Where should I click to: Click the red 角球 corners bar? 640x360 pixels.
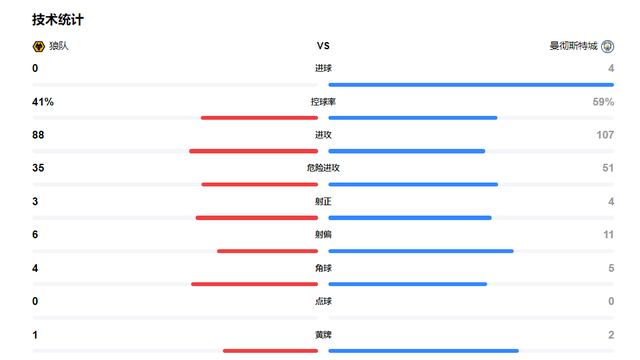click(254, 284)
